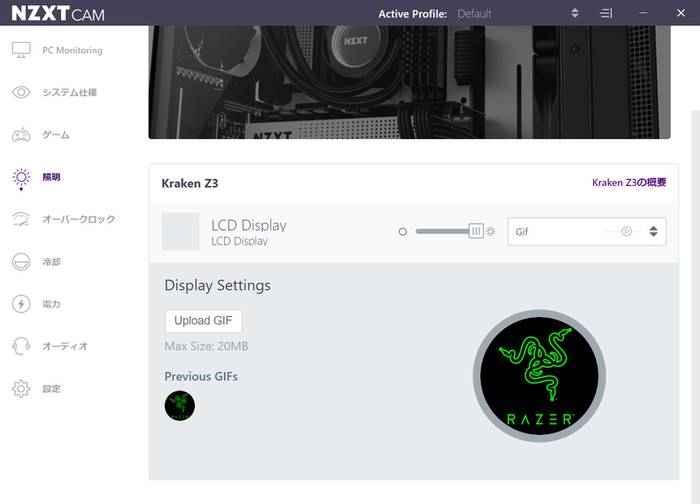Open PC Monitoring monitor icon
This screenshot has height=504, width=700.
click(21, 50)
